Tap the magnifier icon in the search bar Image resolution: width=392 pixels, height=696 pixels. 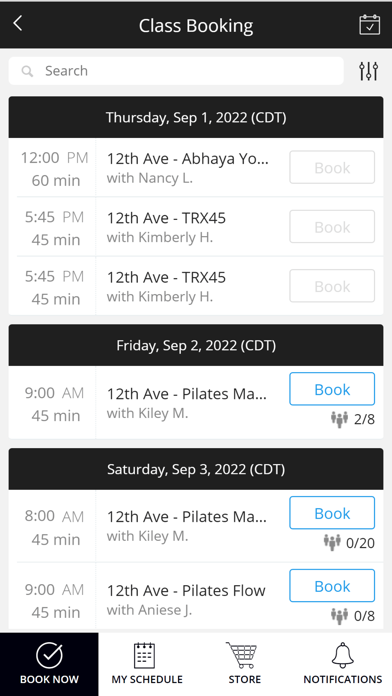coord(28,71)
